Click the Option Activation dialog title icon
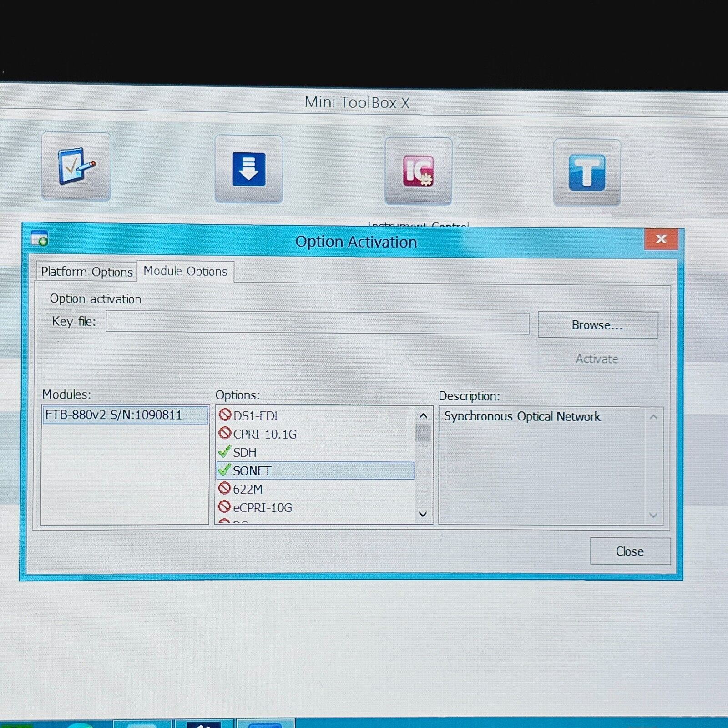Viewport: 728px width, 728px height. [40, 238]
